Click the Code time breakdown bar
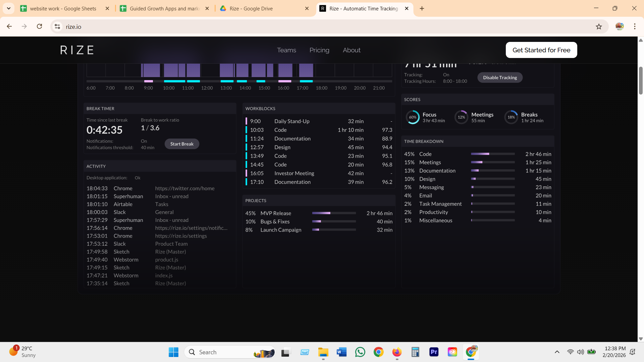 [x=493, y=154]
